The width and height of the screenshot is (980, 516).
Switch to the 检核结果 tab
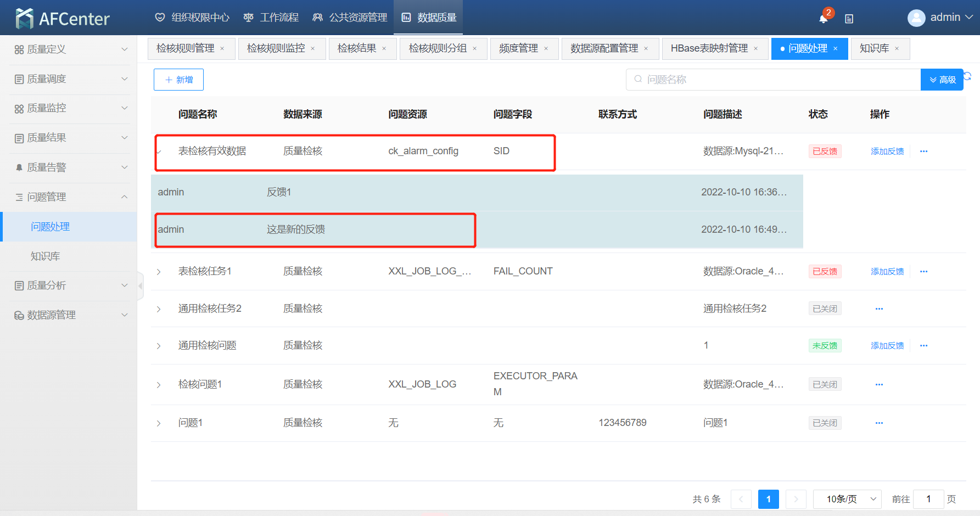point(357,49)
